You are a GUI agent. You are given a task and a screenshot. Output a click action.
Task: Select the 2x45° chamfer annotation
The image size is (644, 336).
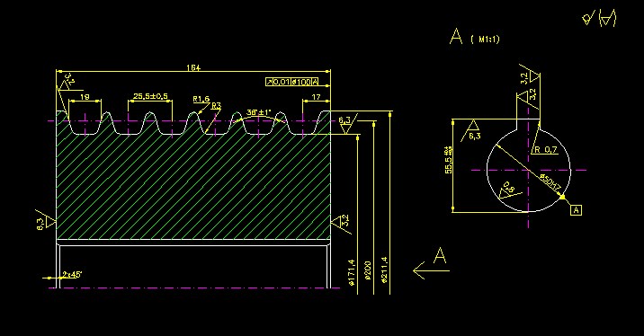[72, 275]
